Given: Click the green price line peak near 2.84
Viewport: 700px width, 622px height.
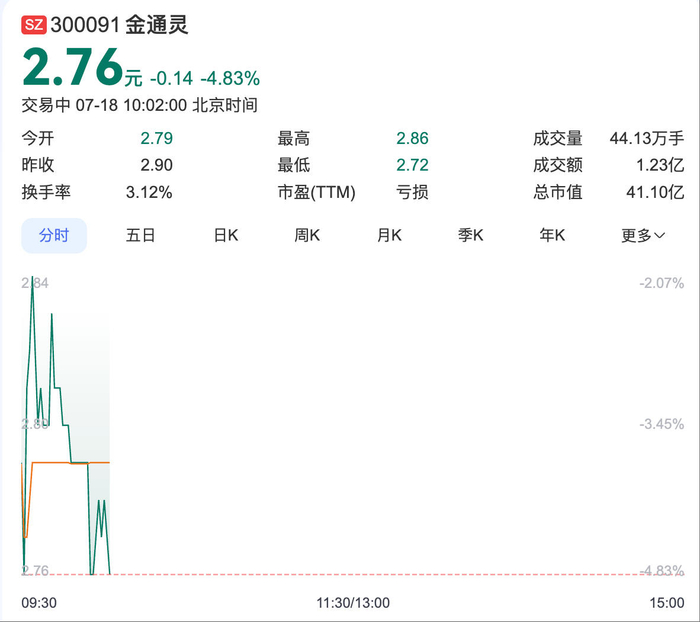Looking at the screenshot, I should point(33,278).
